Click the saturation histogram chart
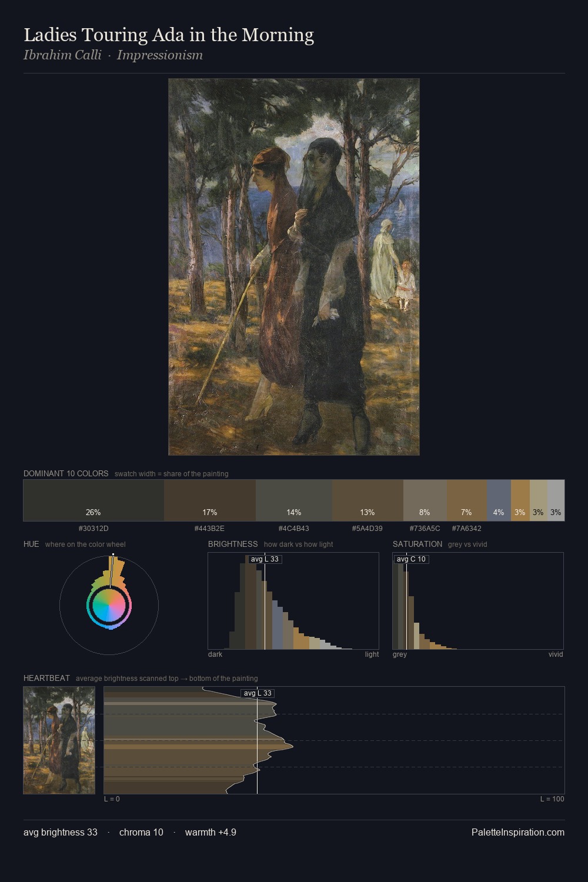Image resolution: width=588 pixels, height=882 pixels. coord(478,601)
